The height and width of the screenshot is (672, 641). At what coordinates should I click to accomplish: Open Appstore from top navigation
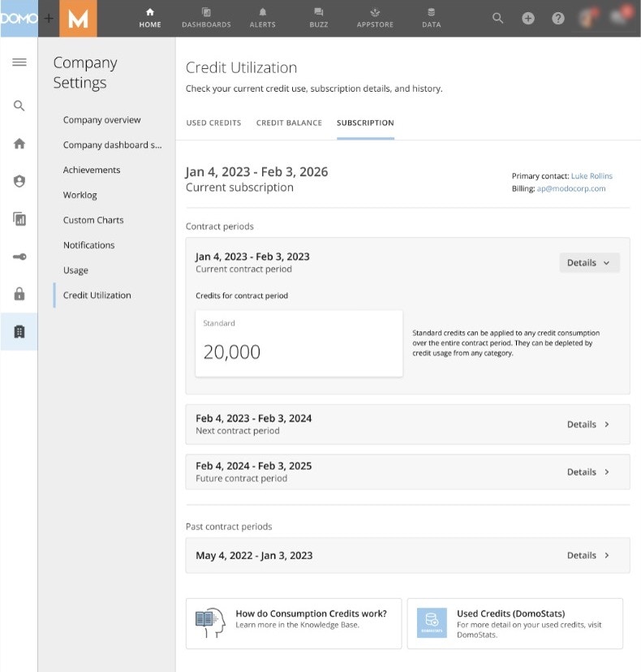(x=375, y=19)
